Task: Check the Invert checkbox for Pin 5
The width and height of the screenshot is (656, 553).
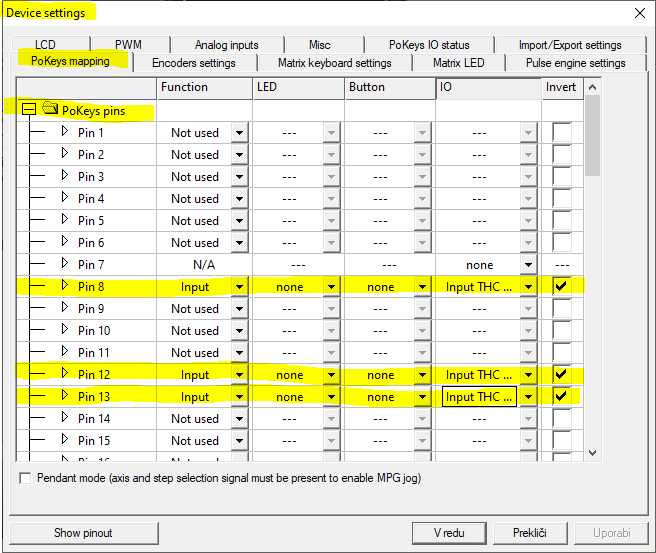Action: (561, 220)
